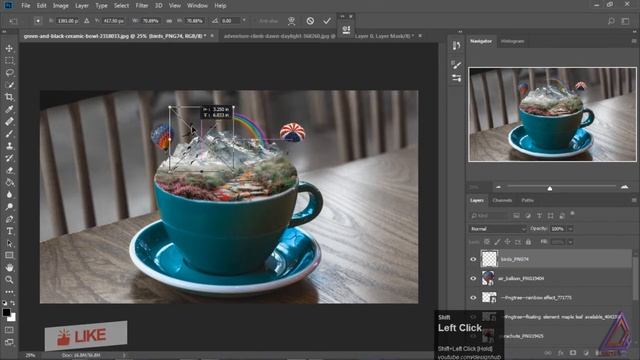Select the Type tool

(x=9, y=231)
